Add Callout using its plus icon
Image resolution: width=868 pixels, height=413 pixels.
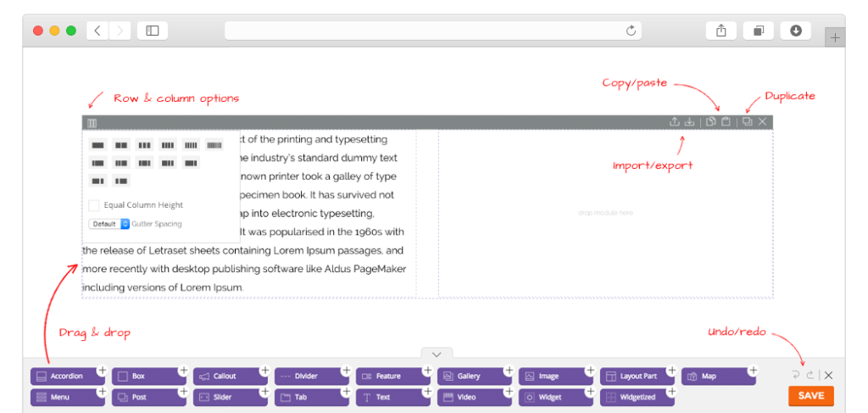(264, 370)
